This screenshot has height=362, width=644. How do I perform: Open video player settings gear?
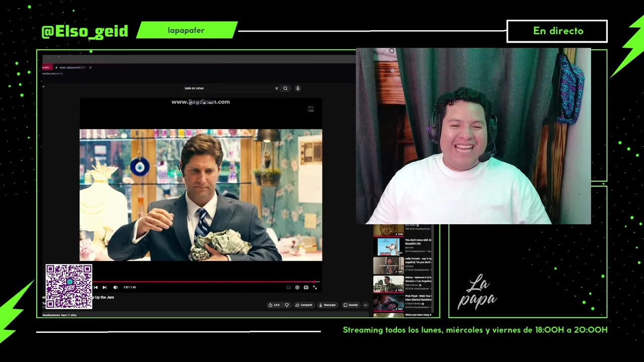click(x=297, y=288)
